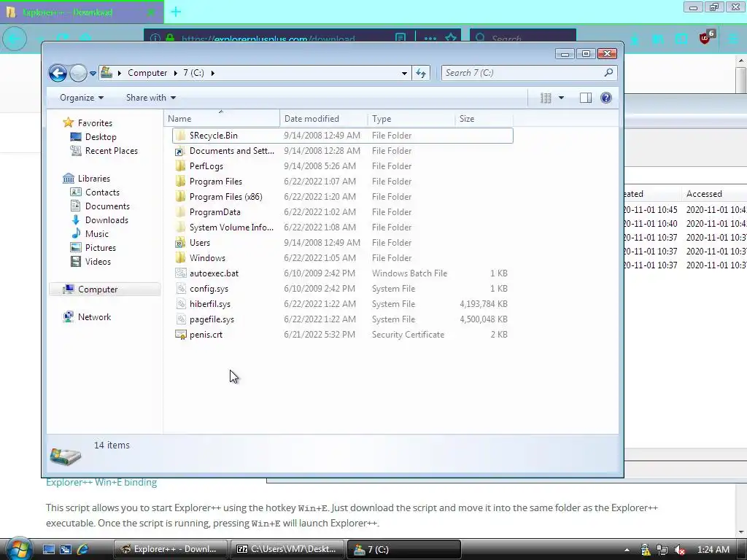The height and width of the screenshot is (560, 747).
Task: Select the Windows folder icon
Action: coord(180,257)
